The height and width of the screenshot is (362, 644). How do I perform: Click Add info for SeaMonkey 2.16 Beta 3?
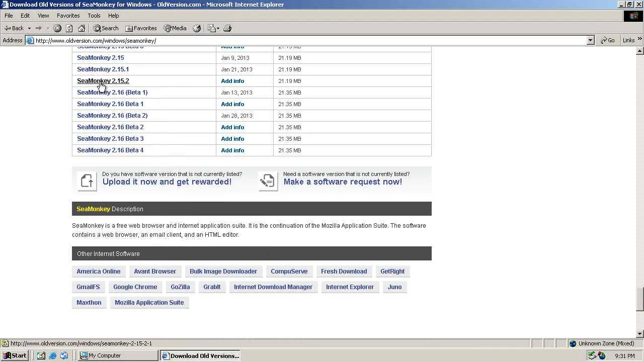coord(232,139)
